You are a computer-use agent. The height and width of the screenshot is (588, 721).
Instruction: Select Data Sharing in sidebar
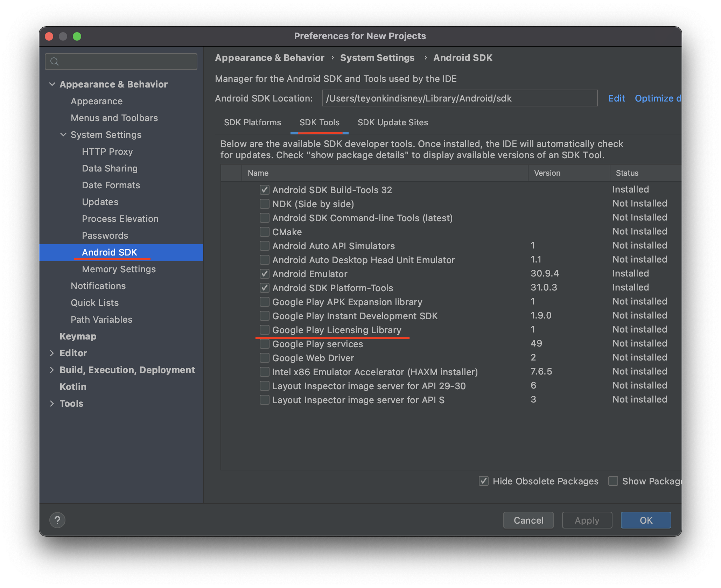click(x=110, y=168)
